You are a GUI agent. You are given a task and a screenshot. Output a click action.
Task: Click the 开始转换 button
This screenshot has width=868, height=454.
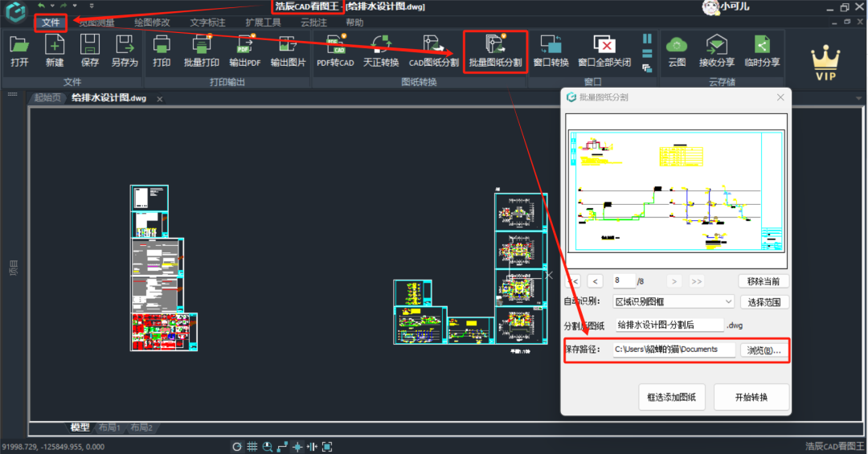[751, 397]
